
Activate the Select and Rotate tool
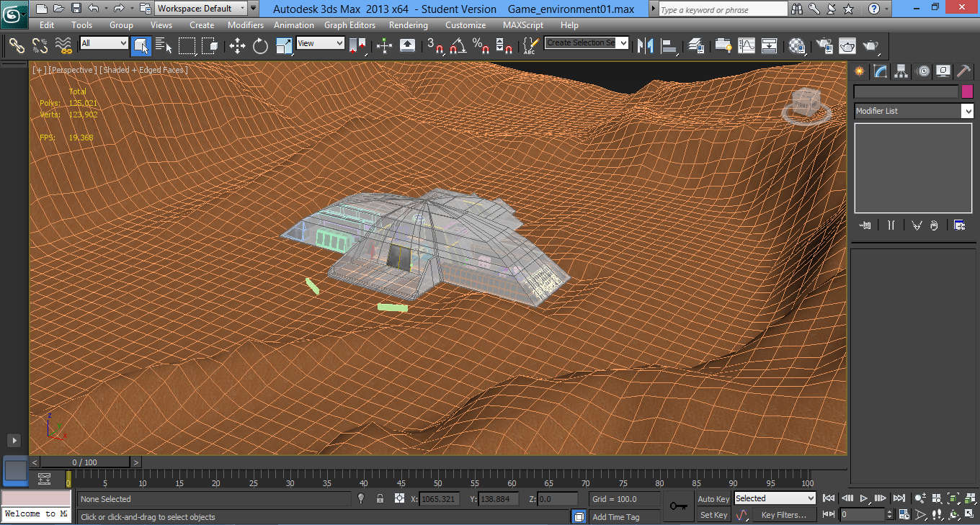pyautogui.click(x=260, y=46)
